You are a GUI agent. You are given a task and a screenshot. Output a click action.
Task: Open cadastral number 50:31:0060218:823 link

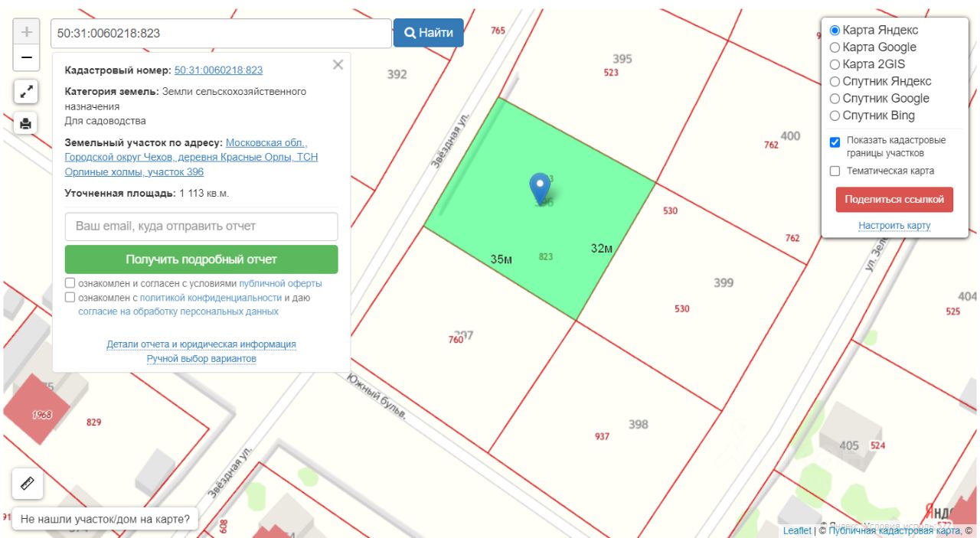218,70
